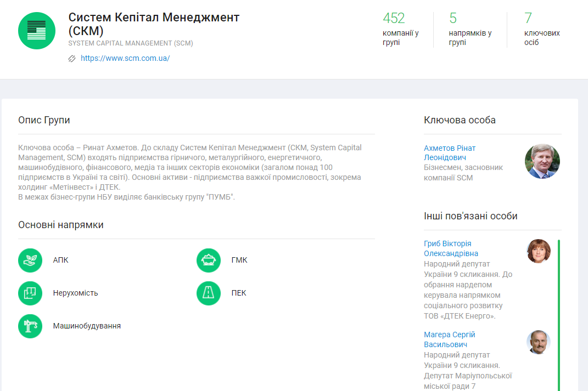Select the Нерухомість direction label
588x391 pixels.
click(75, 293)
